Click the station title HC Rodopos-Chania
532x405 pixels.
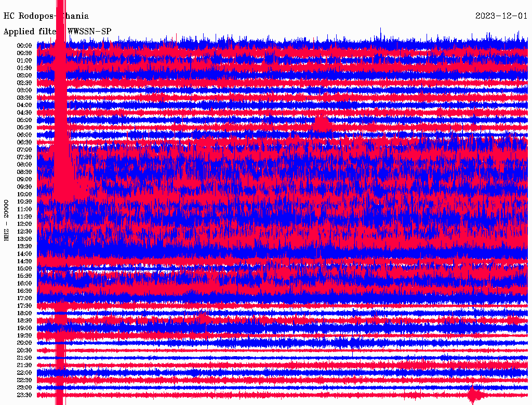point(46,16)
